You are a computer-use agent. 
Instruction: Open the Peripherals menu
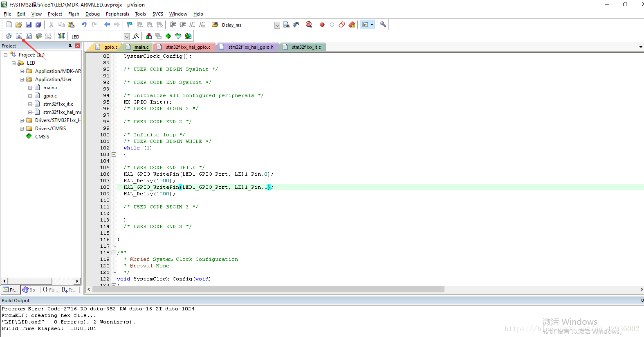tap(117, 14)
